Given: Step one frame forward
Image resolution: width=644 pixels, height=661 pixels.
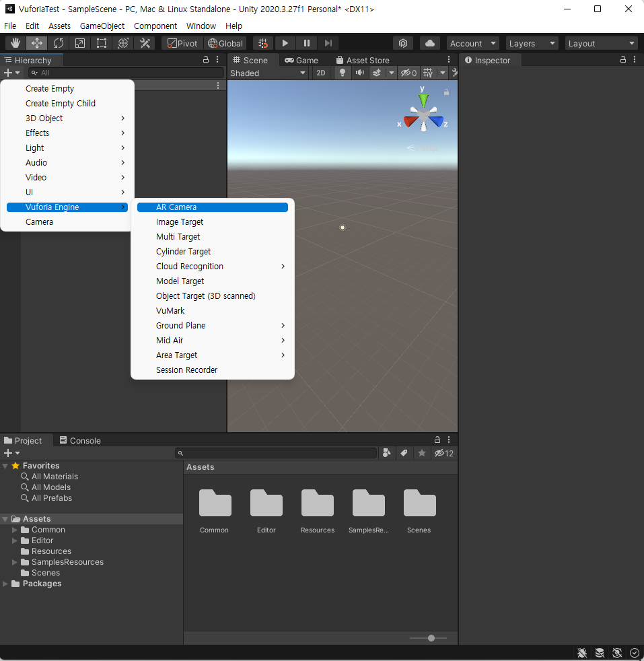Looking at the screenshot, I should 328,43.
